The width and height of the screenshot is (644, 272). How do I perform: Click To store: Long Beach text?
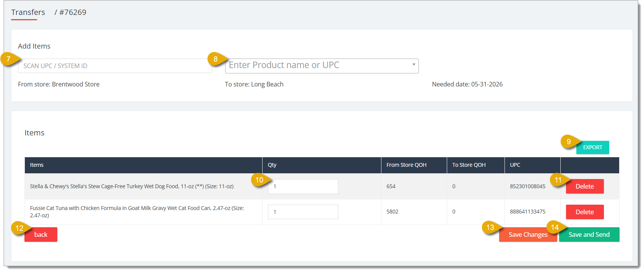pos(254,84)
